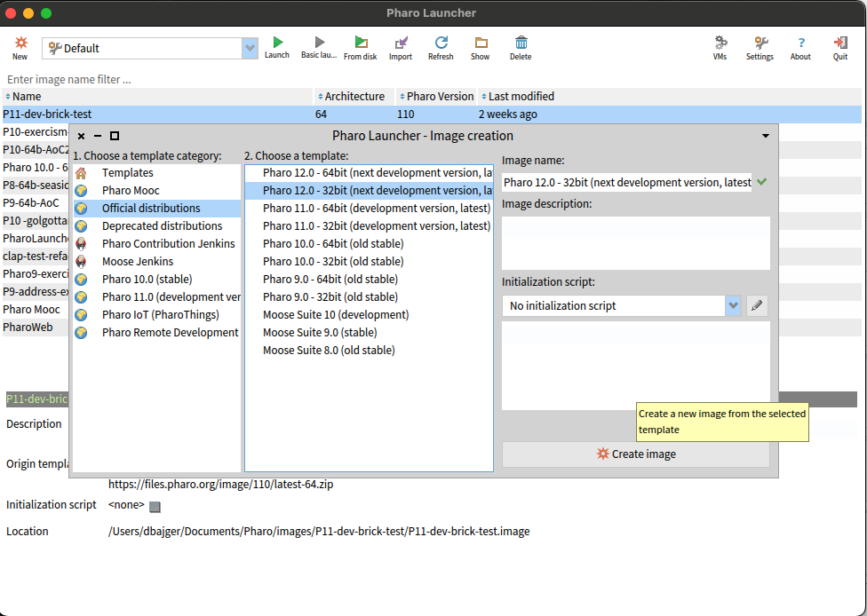Select the Deprecated distributions category

[x=156, y=226]
